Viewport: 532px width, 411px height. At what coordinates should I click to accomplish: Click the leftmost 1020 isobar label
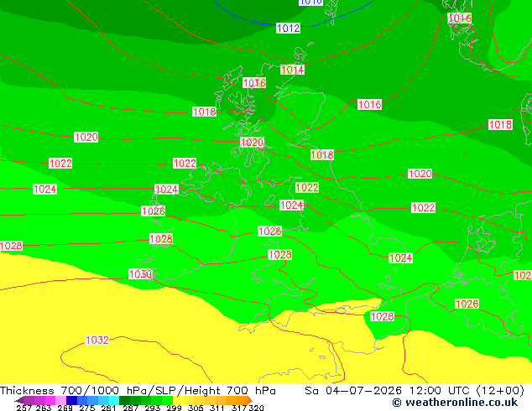(86, 137)
